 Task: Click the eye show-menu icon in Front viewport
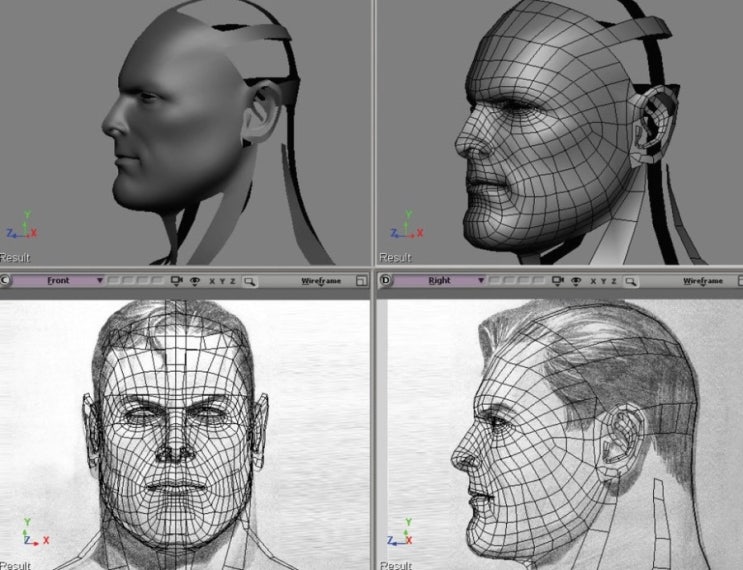[x=195, y=281]
